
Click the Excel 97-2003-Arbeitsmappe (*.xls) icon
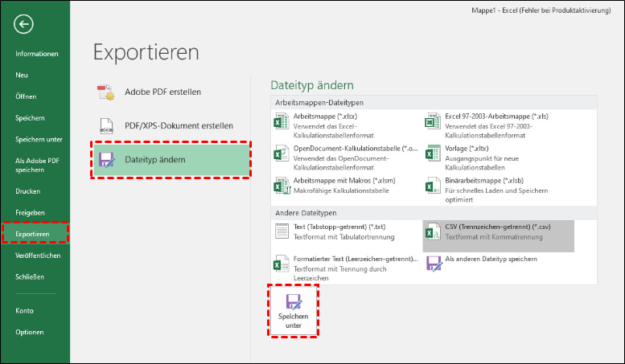point(433,121)
